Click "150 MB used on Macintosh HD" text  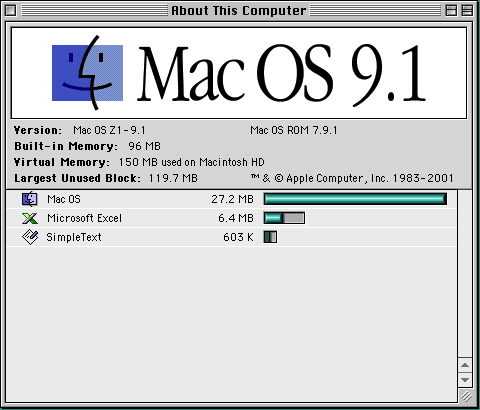(x=192, y=162)
